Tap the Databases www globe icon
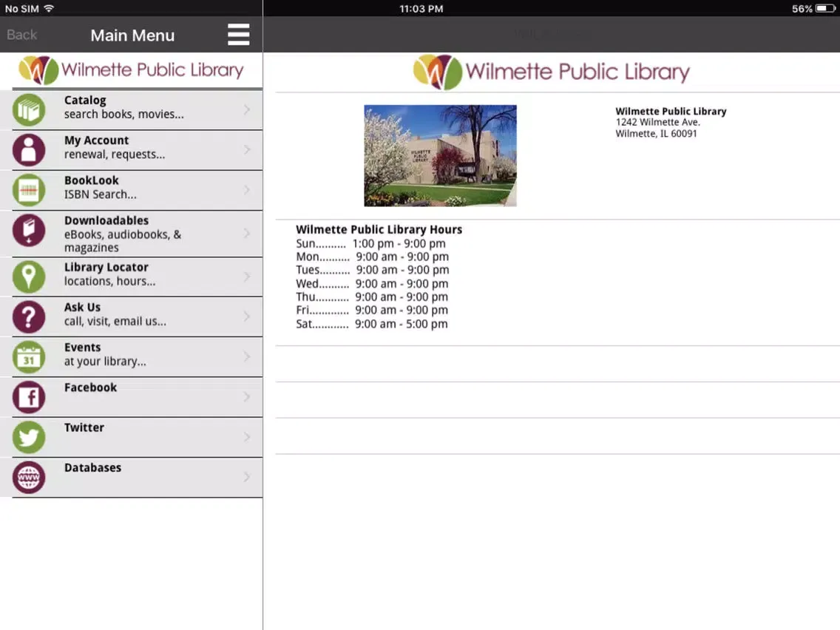 [x=29, y=478]
